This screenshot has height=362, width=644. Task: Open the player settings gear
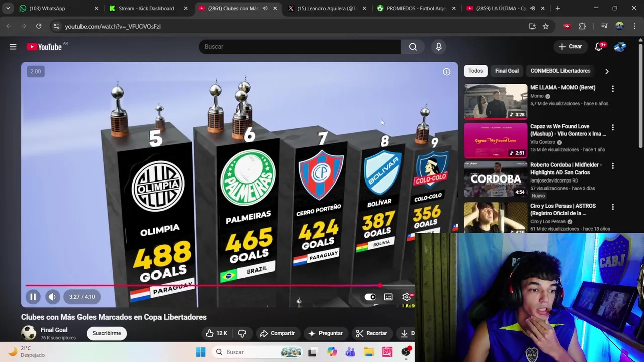[x=407, y=297]
